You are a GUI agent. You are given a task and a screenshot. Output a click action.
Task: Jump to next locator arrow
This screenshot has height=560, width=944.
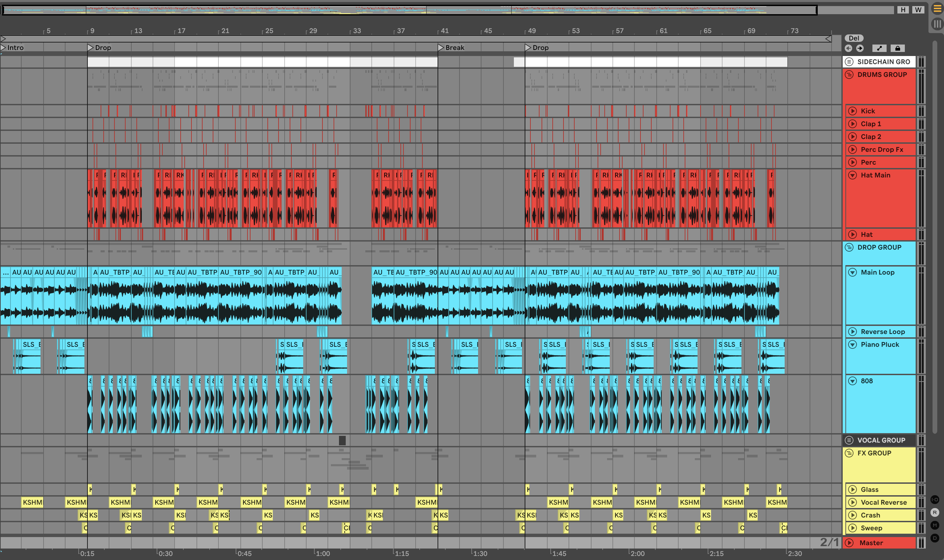pos(860,48)
